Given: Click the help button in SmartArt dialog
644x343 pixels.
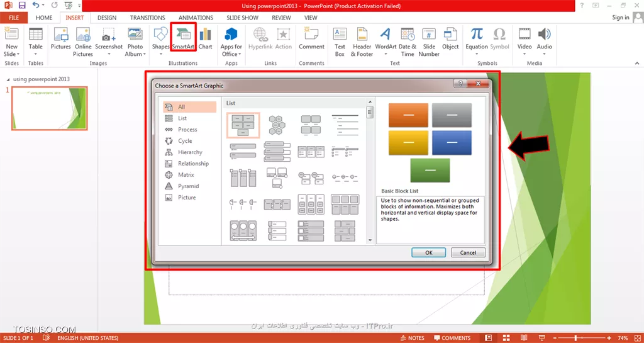Looking at the screenshot, I should tap(460, 83).
